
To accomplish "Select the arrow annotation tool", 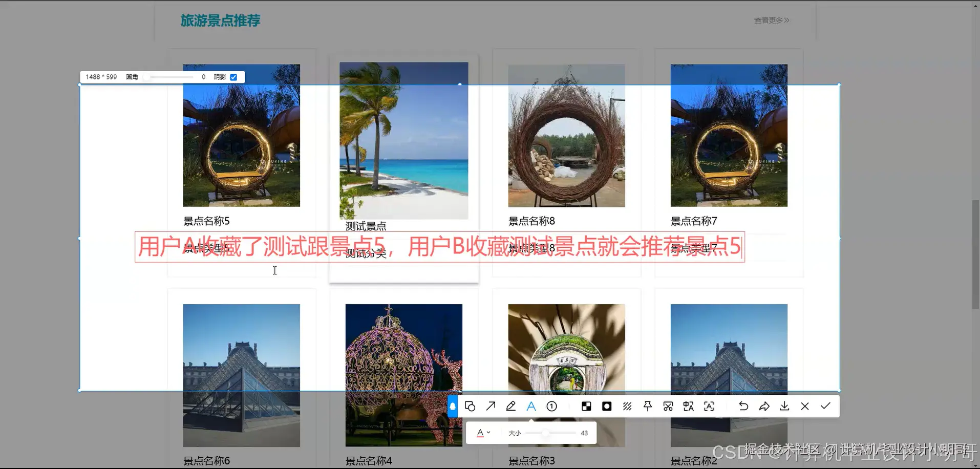I will coord(490,406).
